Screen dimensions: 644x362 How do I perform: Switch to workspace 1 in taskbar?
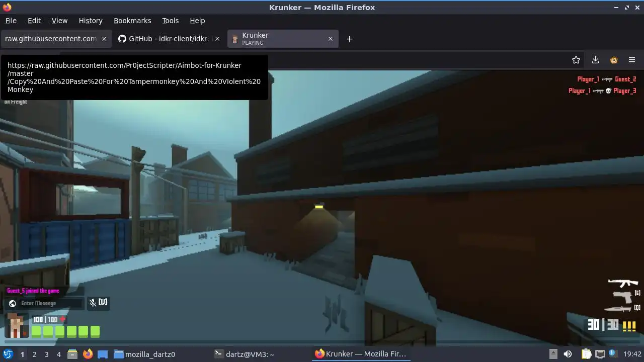22,354
